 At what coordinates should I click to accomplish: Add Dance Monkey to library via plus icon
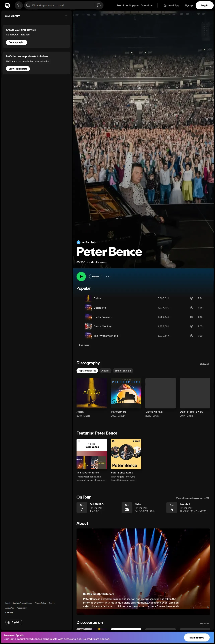click(x=191, y=326)
